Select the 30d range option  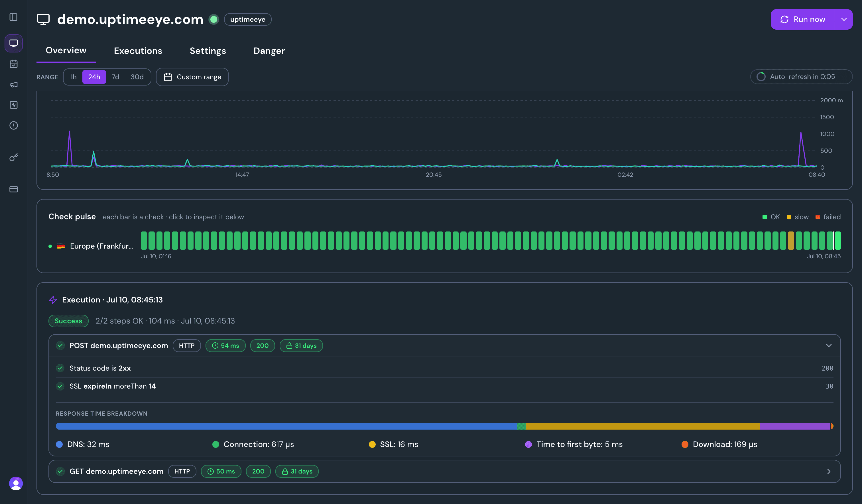(137, 77)
